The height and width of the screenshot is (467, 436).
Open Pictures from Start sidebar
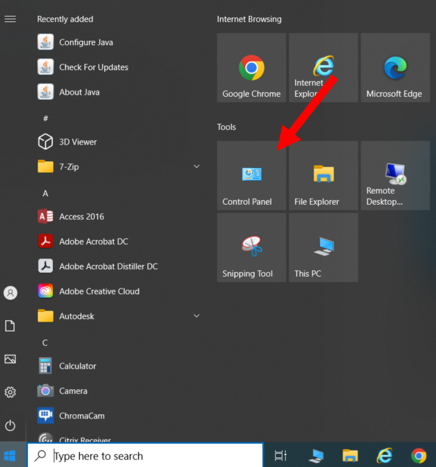[x=10, y=359]
